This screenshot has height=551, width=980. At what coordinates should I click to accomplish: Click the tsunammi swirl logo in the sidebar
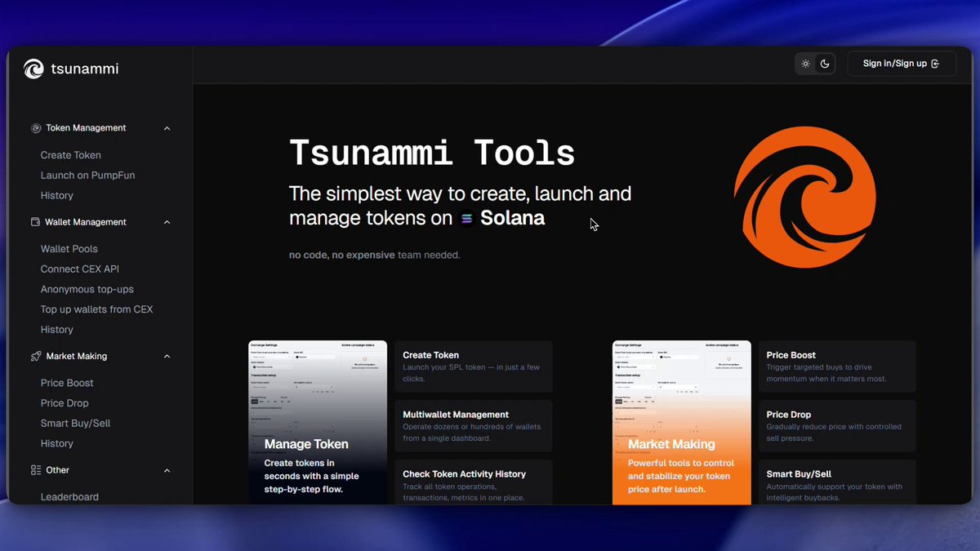33,69
